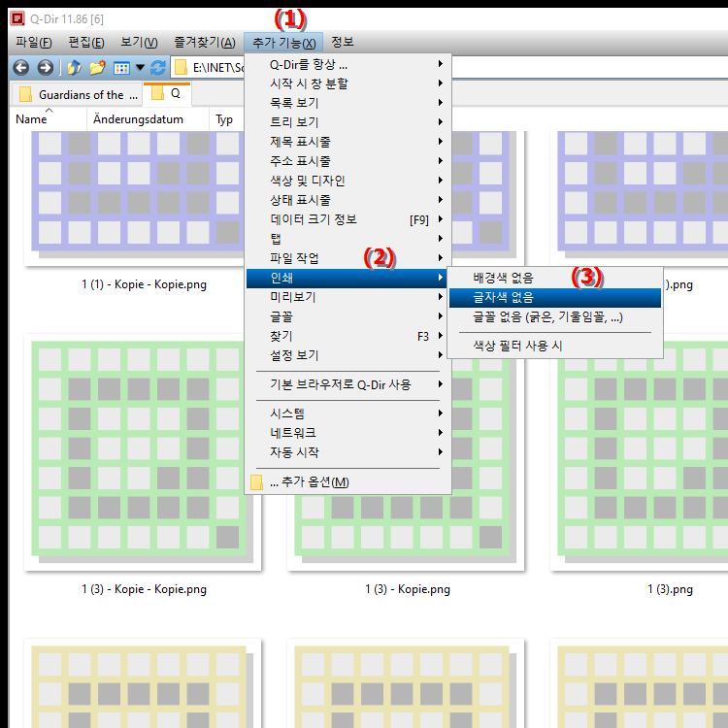
Task: Open the 탭 submenu
Action: 347,239
